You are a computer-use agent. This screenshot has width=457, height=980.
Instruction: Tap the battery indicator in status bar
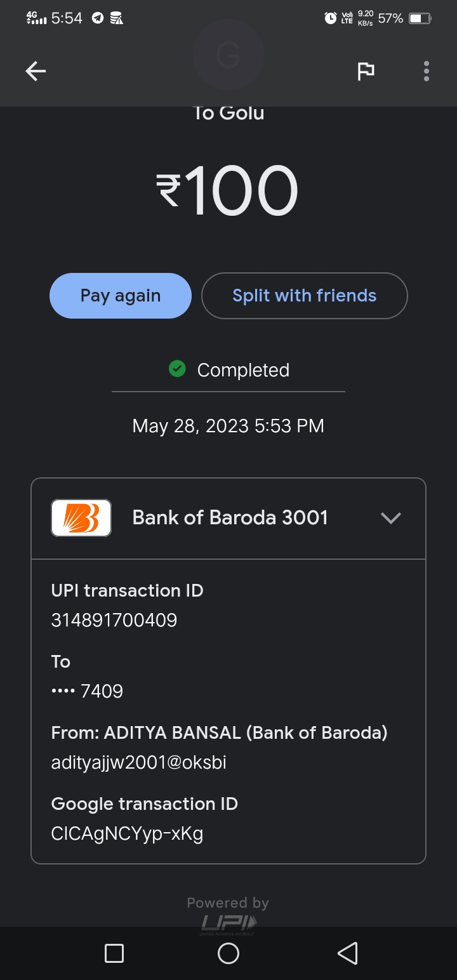pyautogui.click(x=420, y=18)
